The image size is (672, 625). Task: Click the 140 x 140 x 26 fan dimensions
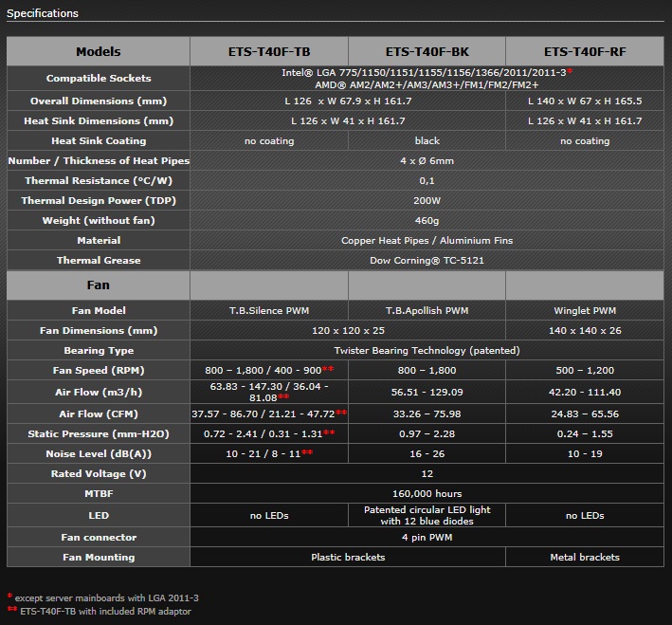pos(585,330)
